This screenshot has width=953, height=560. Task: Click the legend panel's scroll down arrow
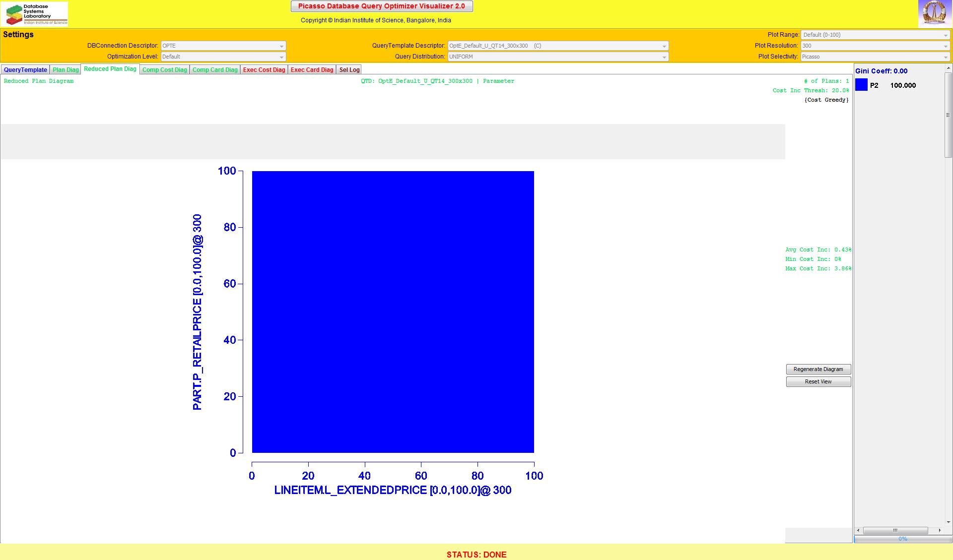point(948,522)
